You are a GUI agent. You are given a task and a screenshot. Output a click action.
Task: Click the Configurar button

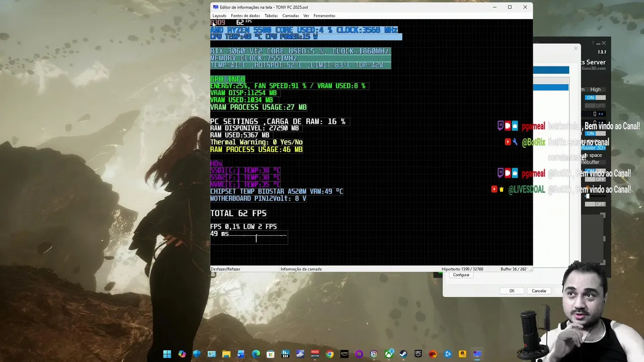[x=461, y=275]
